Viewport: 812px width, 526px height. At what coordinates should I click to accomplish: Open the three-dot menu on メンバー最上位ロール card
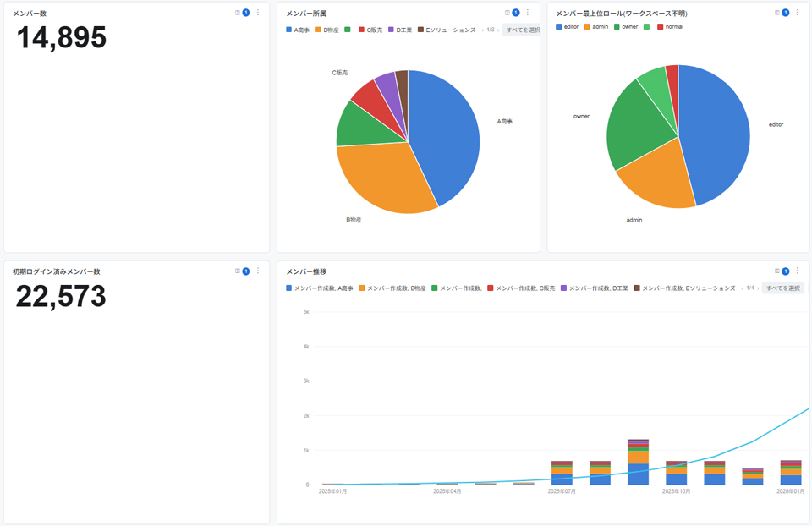pos(798,13)
